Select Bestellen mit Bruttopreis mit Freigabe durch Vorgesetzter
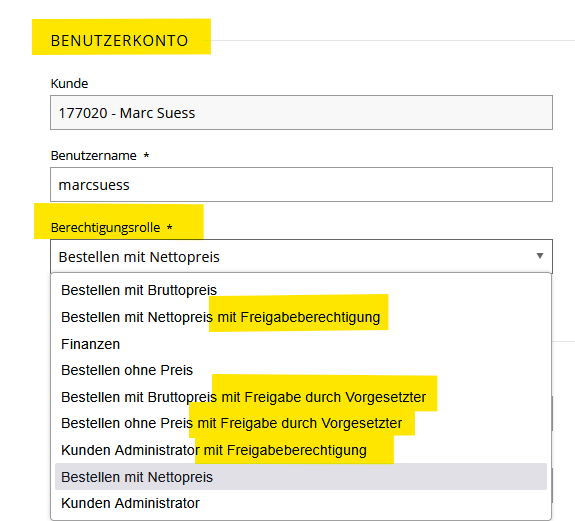 301,397
